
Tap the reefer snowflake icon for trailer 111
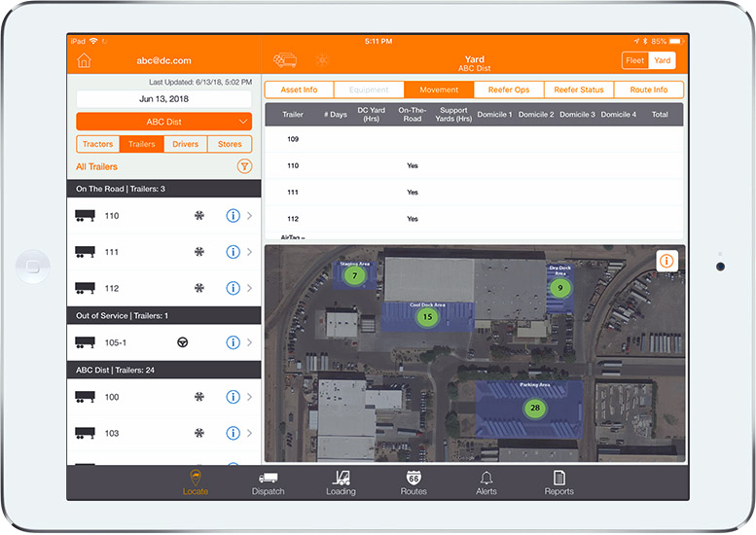tap(199, 252)
